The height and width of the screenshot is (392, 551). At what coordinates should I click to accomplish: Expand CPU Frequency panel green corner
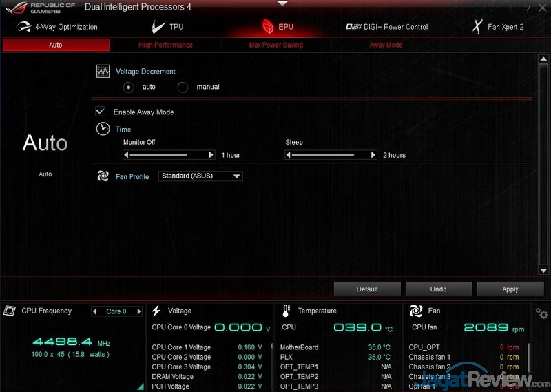pos(141,386)
